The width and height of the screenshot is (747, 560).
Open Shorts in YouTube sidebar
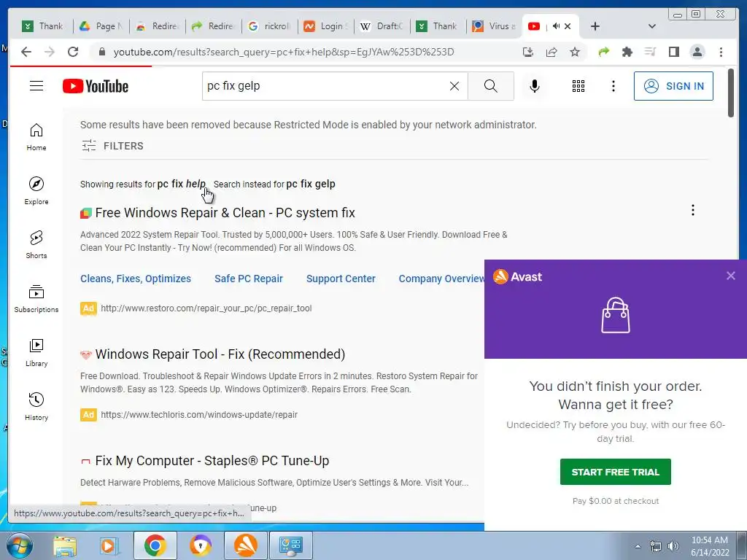(36, 245)
